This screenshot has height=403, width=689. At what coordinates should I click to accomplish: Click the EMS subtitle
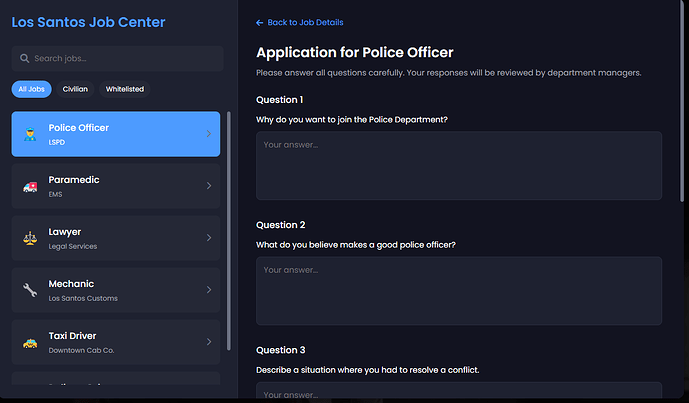pos(55,194)
